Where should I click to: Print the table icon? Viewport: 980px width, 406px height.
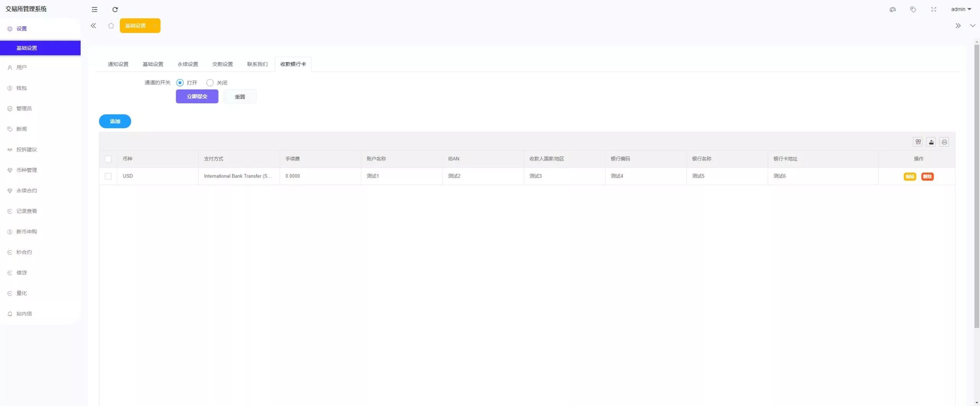point(944,142)
